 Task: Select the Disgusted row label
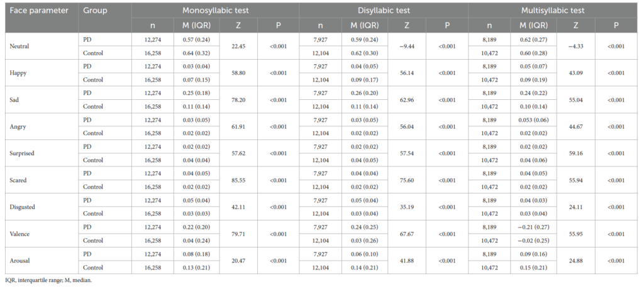click(26, 207)
